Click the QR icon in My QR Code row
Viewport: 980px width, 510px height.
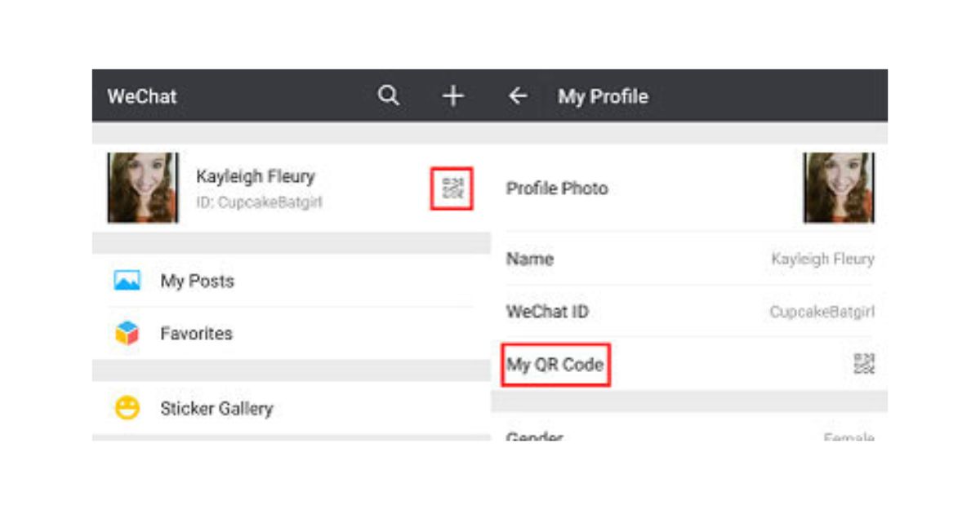pos(863,364)
